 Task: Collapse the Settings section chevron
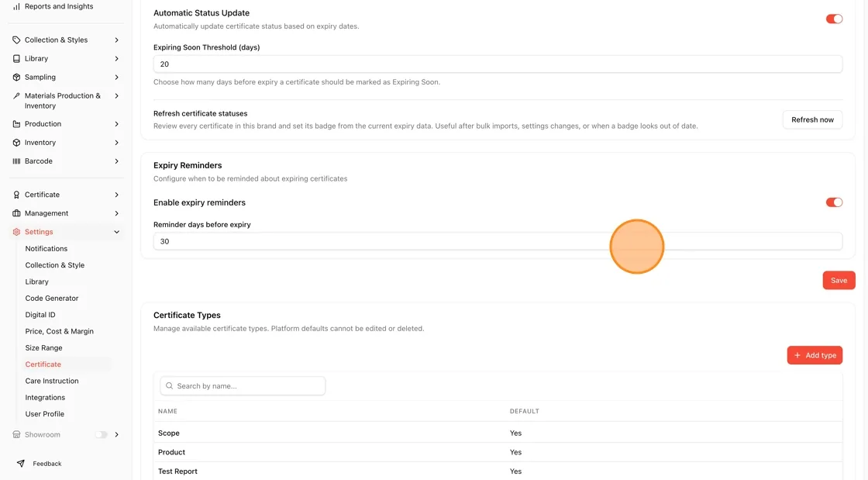coord(116,232)
